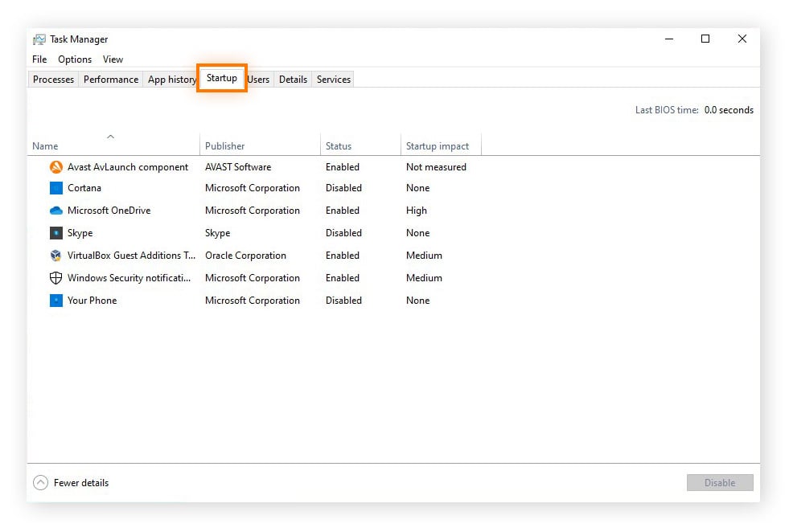Click the Oracle Corporation publisher cell
The image size is (789, 532).
[x=245, y=256]
